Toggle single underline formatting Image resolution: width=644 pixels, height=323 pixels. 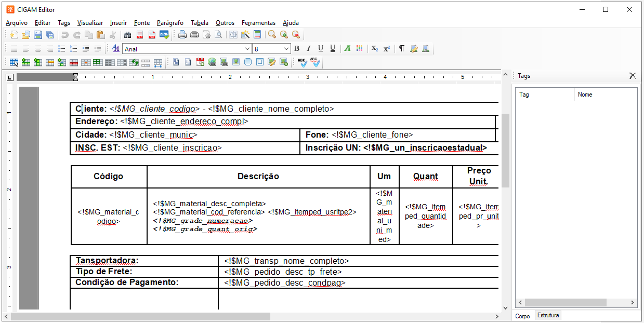[x=321, y=48]
